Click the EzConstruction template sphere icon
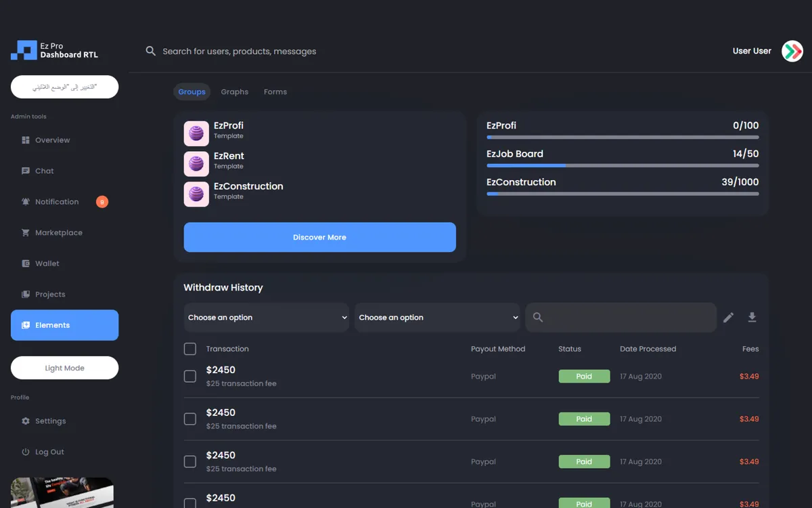Screen dimensions: 812x508 196,194
